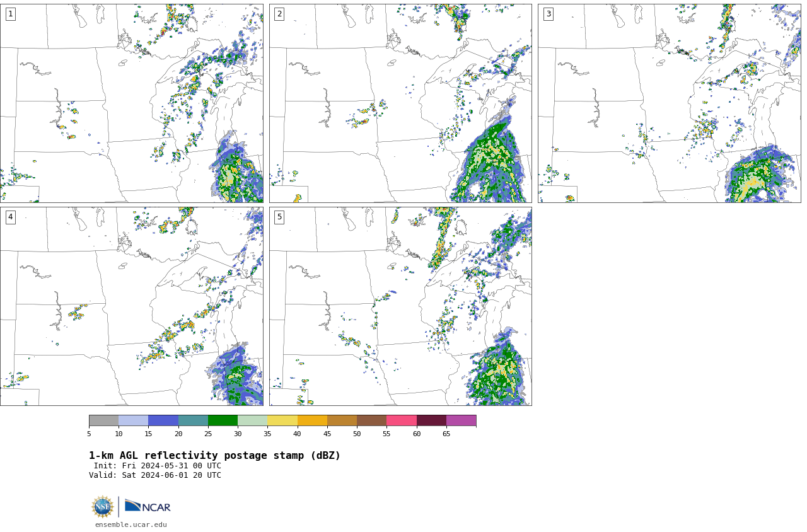Click the number label on panel 4
The image size is (807, 532).
pyautogui.click(x=10, y=217)
